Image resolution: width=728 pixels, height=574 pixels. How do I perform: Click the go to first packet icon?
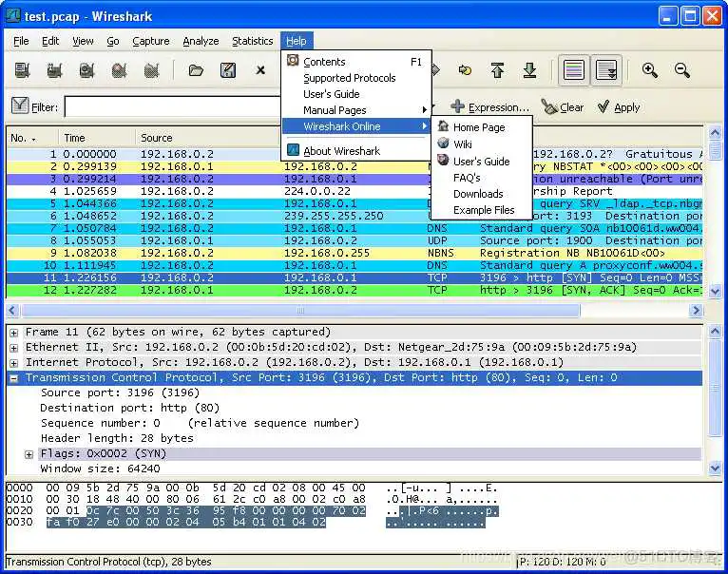pyautogui.click(x=497, y=70)
